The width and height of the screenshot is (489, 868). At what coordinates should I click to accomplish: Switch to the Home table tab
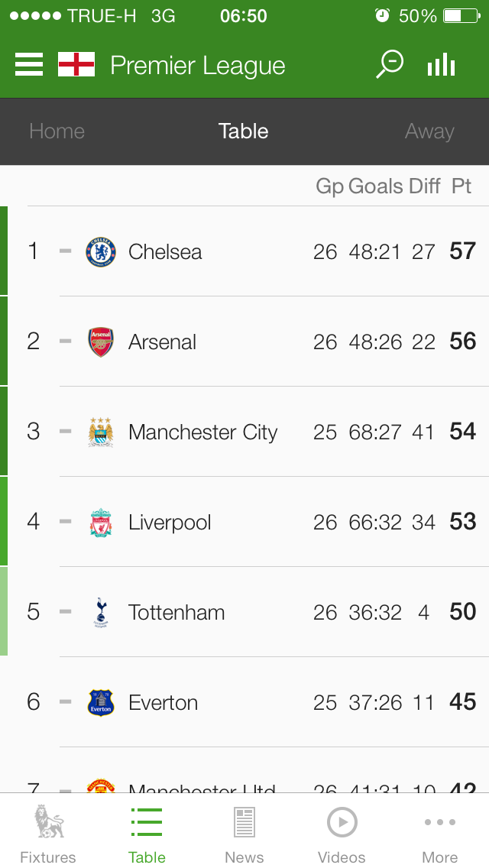click(x=57, y=131)
